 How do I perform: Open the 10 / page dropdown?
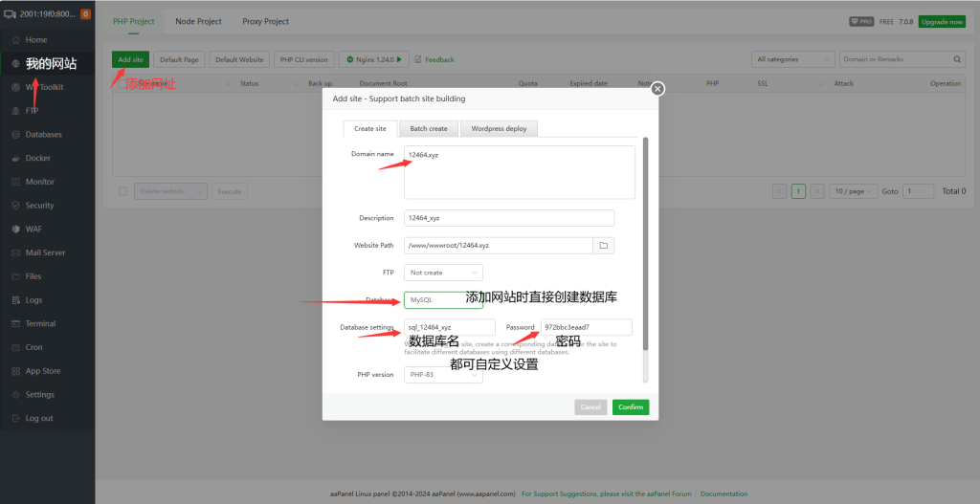tap(853, 191)
